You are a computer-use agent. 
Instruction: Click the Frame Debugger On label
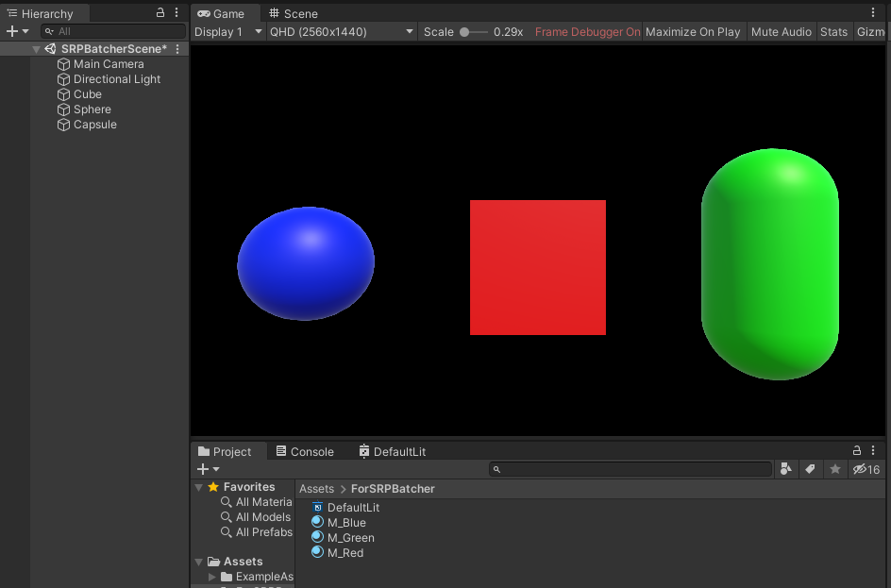click(588, 32)
